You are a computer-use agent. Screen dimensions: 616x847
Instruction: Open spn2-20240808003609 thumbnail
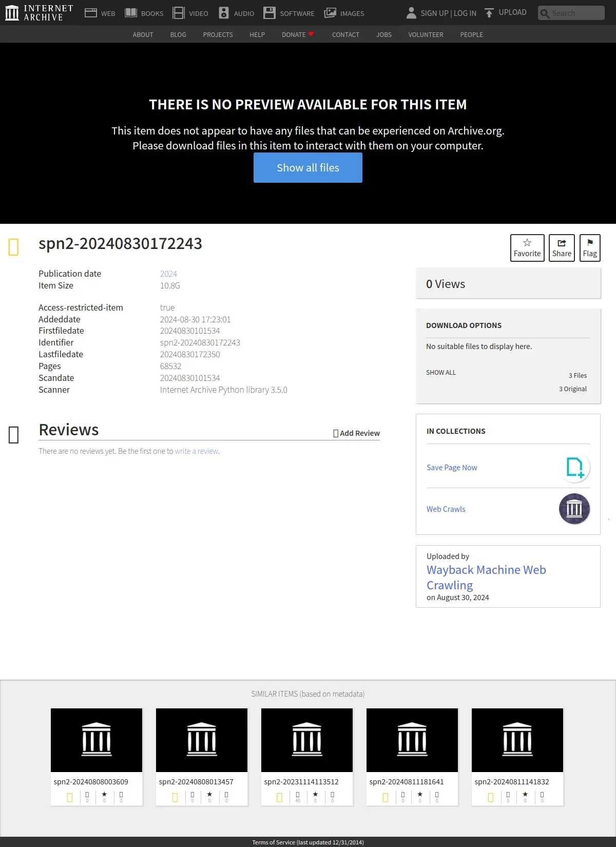pos(97,740)
